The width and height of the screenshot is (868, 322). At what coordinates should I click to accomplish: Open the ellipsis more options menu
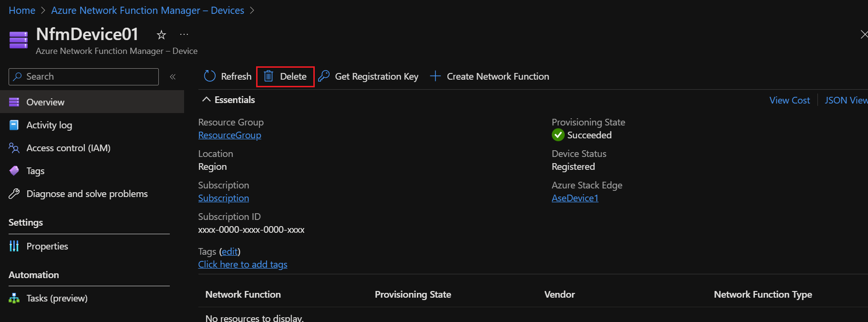click(184, 34)
